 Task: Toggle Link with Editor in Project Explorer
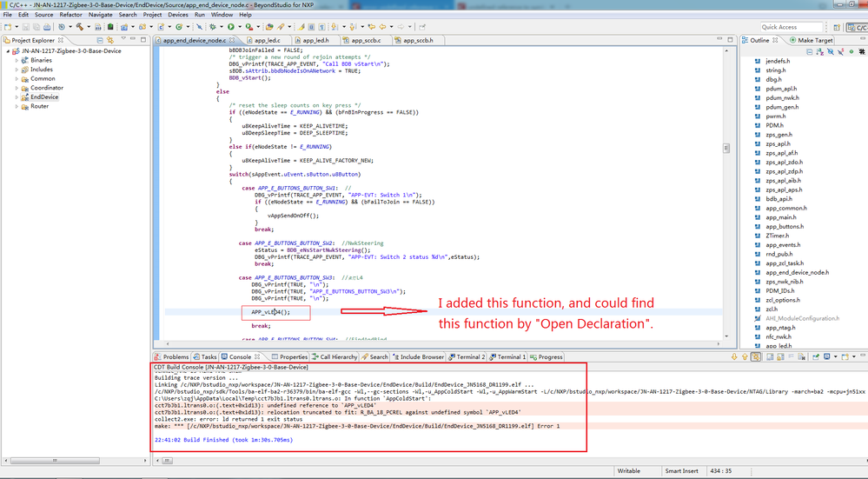pos(110,40)
